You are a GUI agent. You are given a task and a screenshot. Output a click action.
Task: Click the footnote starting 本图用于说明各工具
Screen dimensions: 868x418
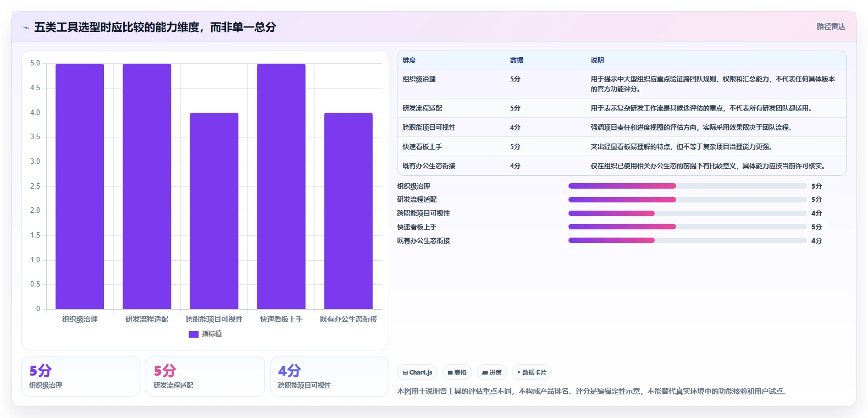click(593, 392)
